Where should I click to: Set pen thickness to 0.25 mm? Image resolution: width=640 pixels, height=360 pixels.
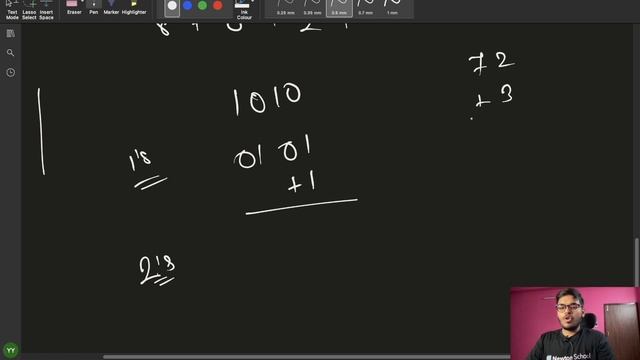point(286,8)
